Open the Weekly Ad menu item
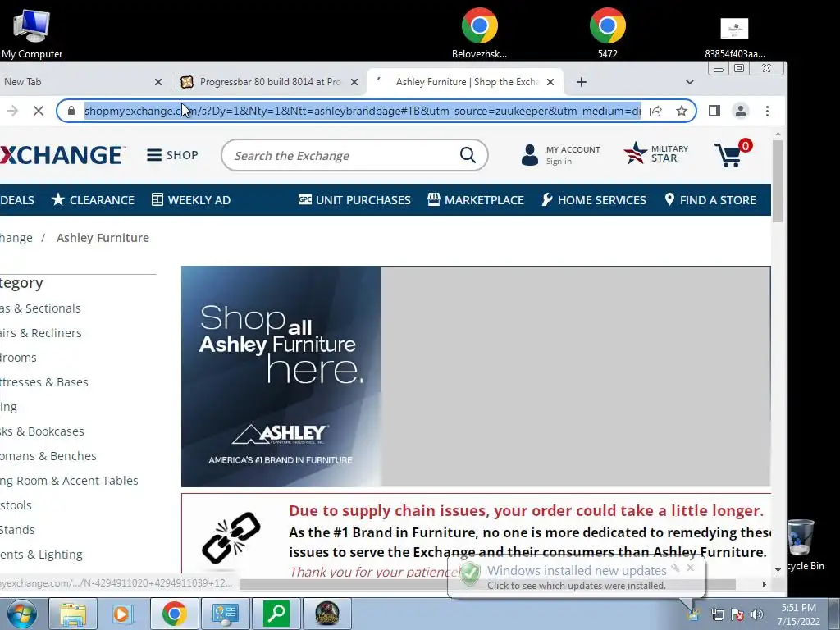This screenshot has width=840, height=630. [191, 200]
